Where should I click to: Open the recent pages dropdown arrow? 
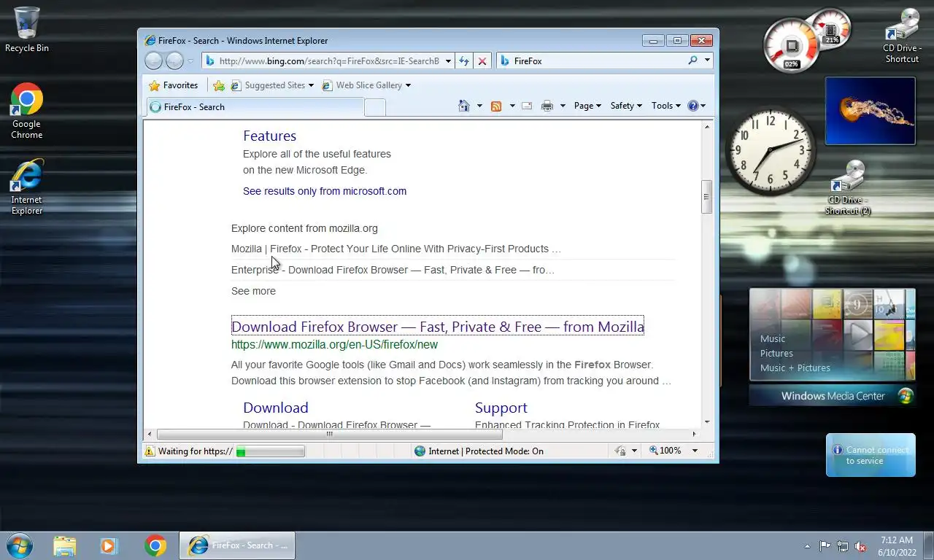(190, 61)
